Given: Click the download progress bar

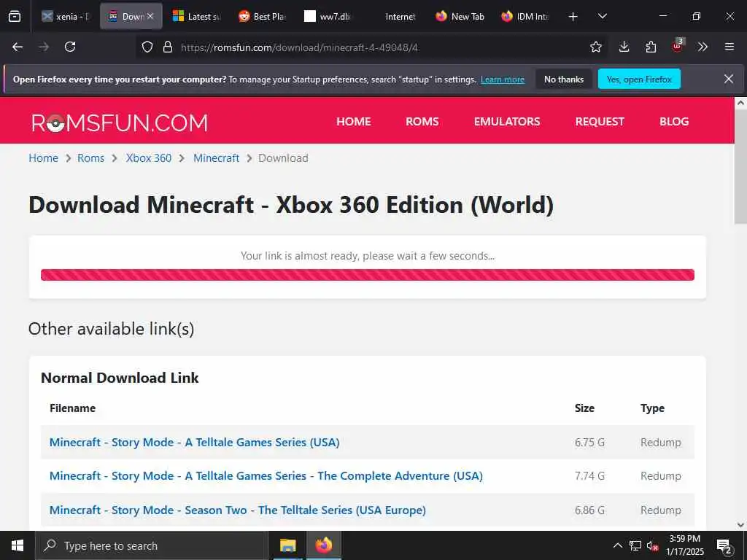Looking at the screenshot, I should pos(368,275).
